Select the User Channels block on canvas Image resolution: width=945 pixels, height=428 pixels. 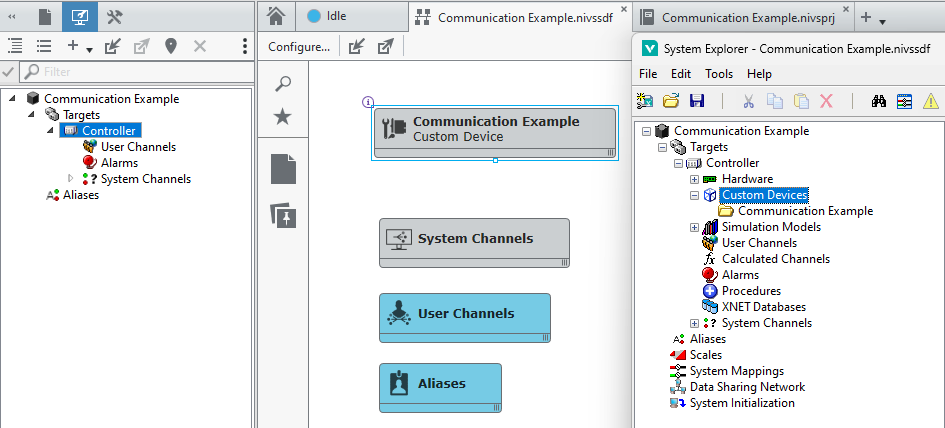pyautogui.click(x=465, y=318)
